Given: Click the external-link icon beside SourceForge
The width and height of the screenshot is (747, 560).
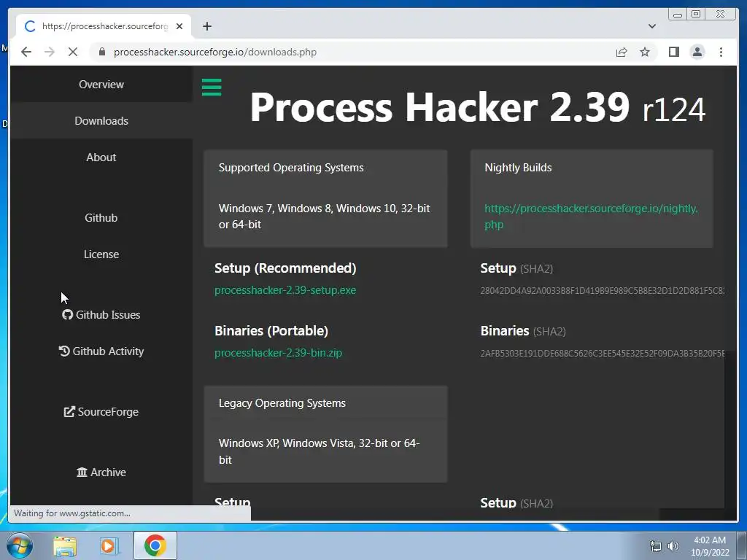Looking at the screenshot, I should click(69, 411).
